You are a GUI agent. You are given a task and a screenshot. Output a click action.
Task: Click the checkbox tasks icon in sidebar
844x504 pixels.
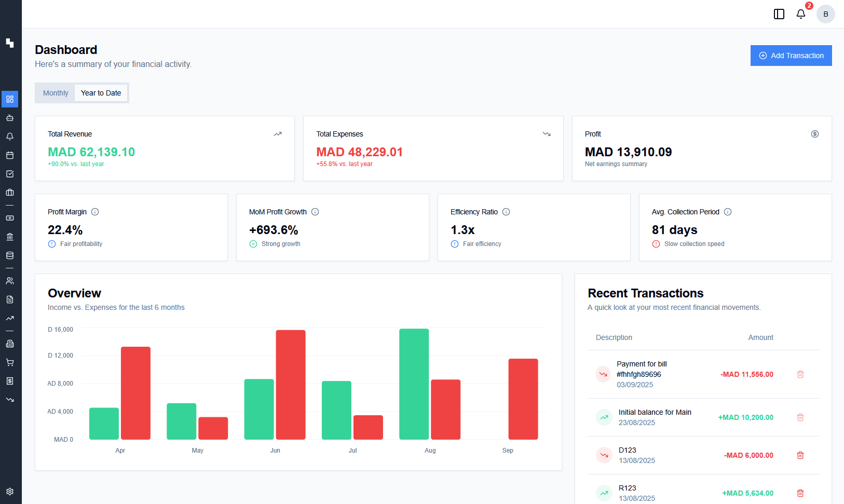coord(10,174)
